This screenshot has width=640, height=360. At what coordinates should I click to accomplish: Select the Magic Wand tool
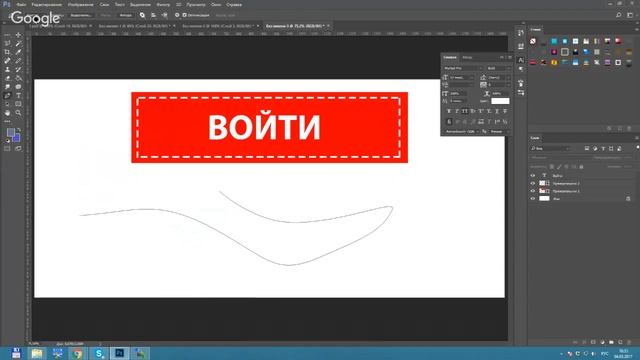(18, 44)
